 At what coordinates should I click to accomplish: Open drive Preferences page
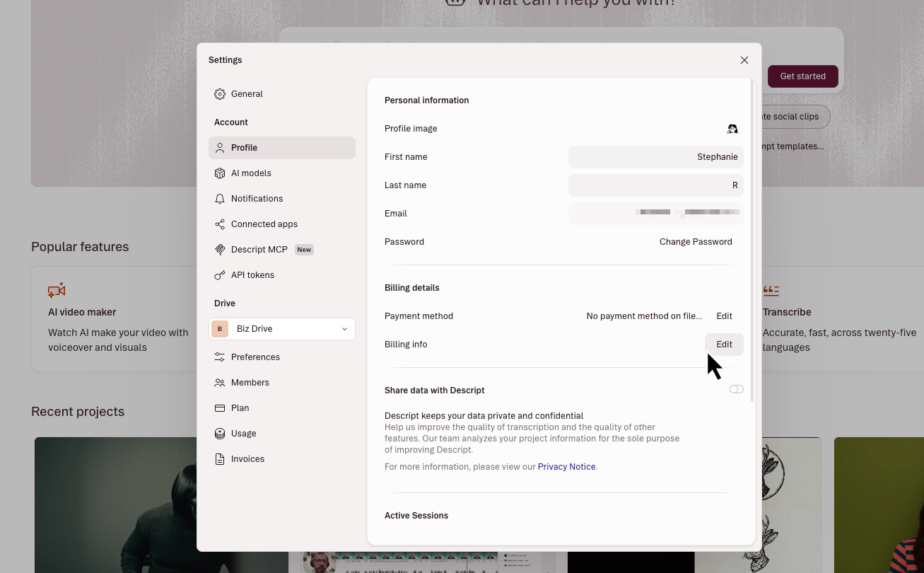(x=282, y=357)
